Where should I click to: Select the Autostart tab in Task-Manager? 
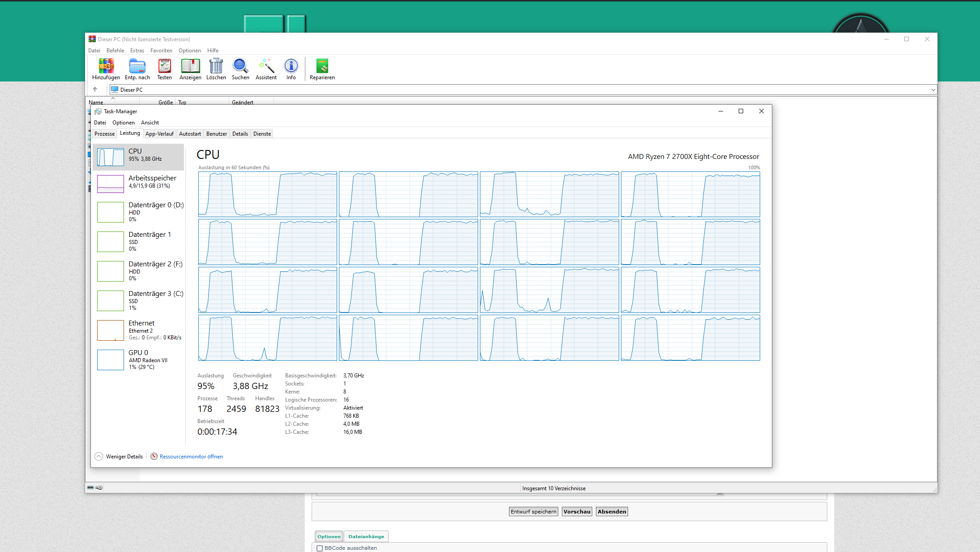click(x=189, y=134)
